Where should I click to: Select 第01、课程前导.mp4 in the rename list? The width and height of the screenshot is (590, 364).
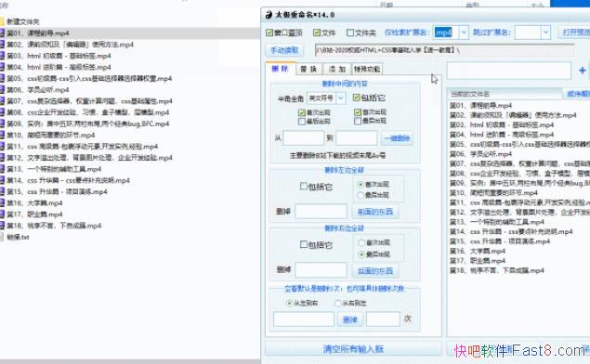tap(481, 105)
